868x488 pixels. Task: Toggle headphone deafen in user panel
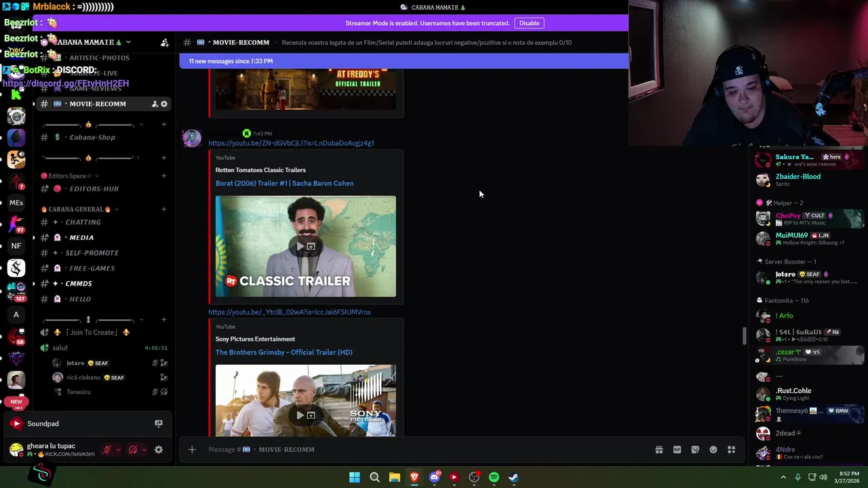coord(133,449)
